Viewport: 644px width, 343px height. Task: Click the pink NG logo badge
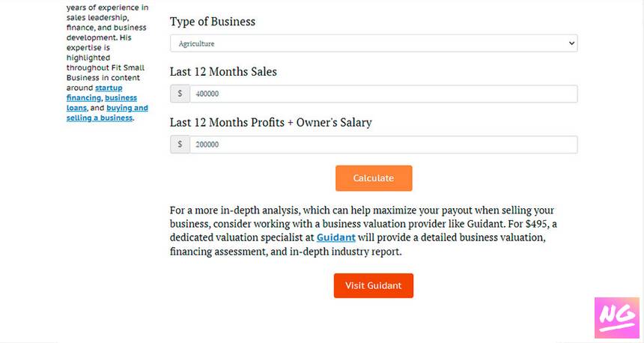617,318
